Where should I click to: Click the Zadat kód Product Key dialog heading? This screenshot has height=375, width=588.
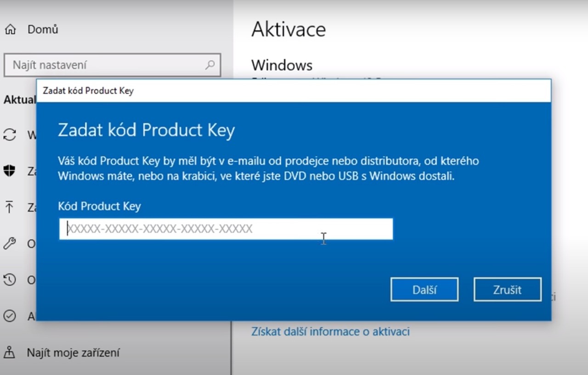[146, 130]
